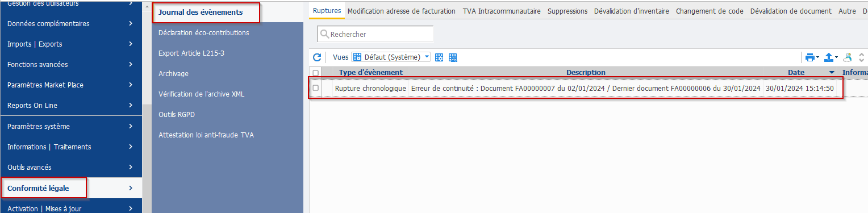Tick the select-all header checkbox
This screenshot has width=868, height=213.
coord(316,73)
